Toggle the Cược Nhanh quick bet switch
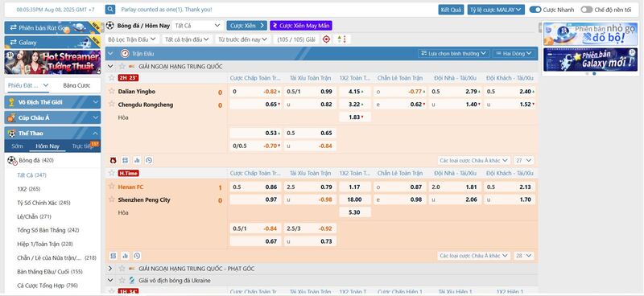Image resolution: width=644 pixels, height=296 pixels. tap(535, 10)
